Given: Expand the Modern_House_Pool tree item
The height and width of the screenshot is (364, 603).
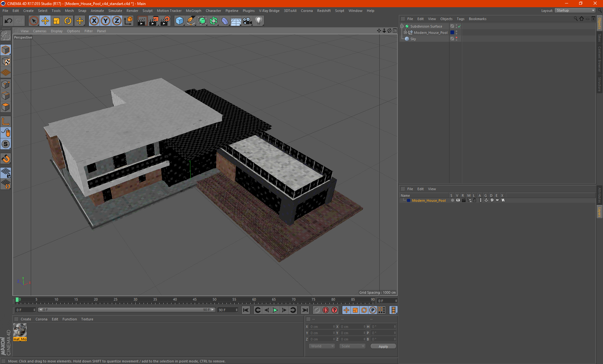Looking at the screenshot, I should [405, 33].
